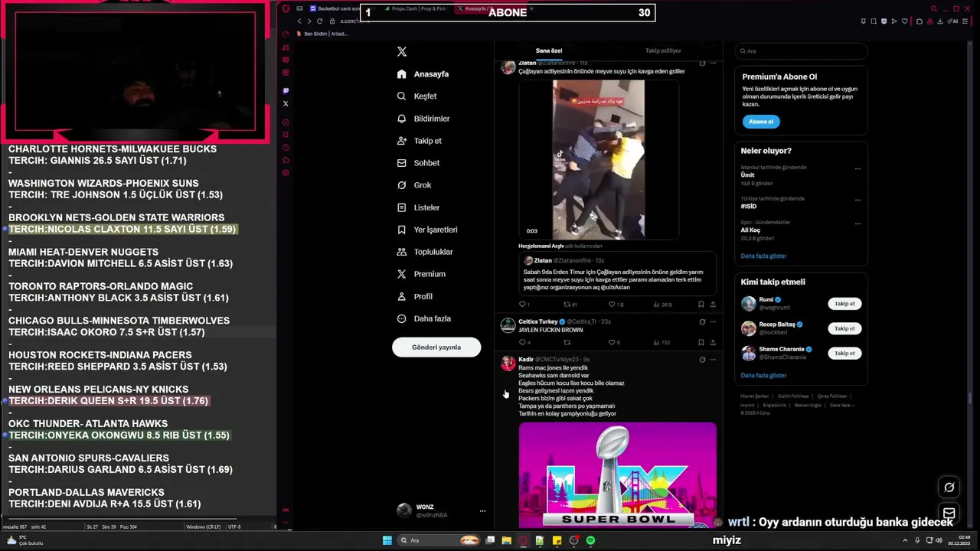The width and height of the screenshot is (980, 551).
Task: Open X icon in Opera sidebar
Action: [x=286, y=103]
